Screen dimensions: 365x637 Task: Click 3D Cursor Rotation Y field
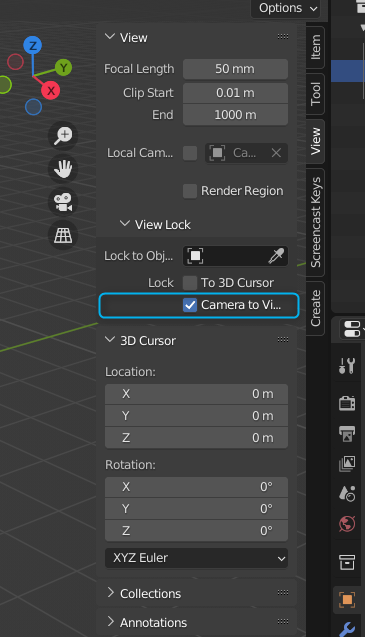click(x=196, y=509)
